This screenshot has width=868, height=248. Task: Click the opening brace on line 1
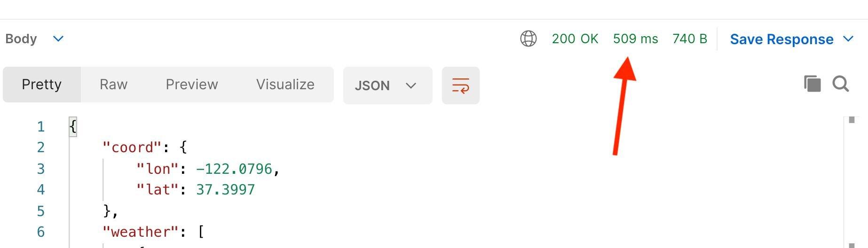(x=73, y=127)
